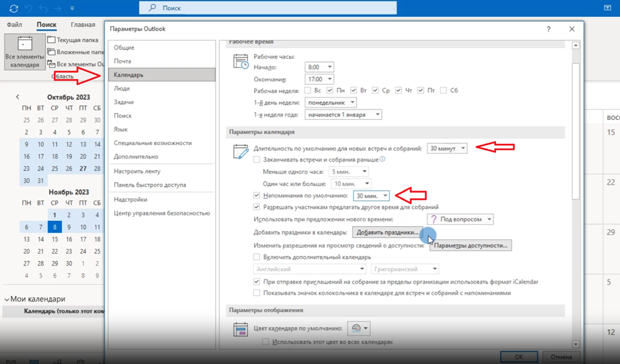Open the default calendar color picker
This screenshot has width=620, height=364.
[x=359, y=328]
